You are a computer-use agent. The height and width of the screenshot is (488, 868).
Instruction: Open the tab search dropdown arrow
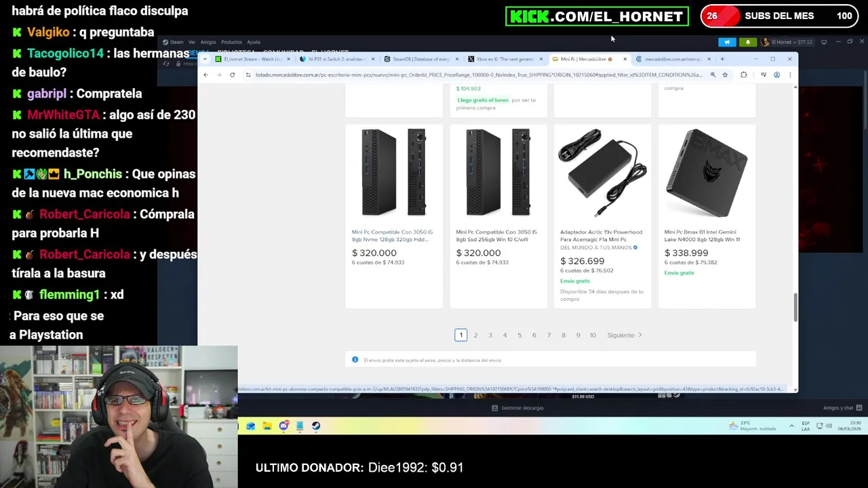click(x=205, y=59)
